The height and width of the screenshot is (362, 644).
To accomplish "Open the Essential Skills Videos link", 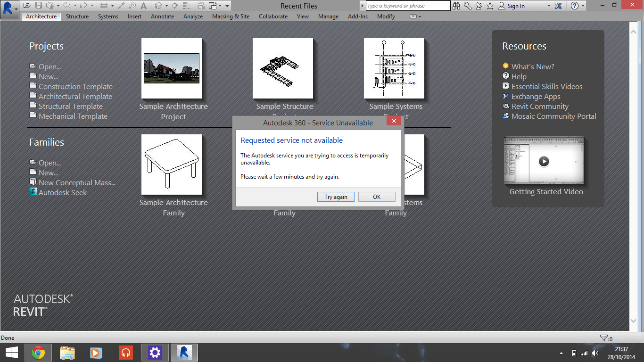I will (x=547, y=87).
